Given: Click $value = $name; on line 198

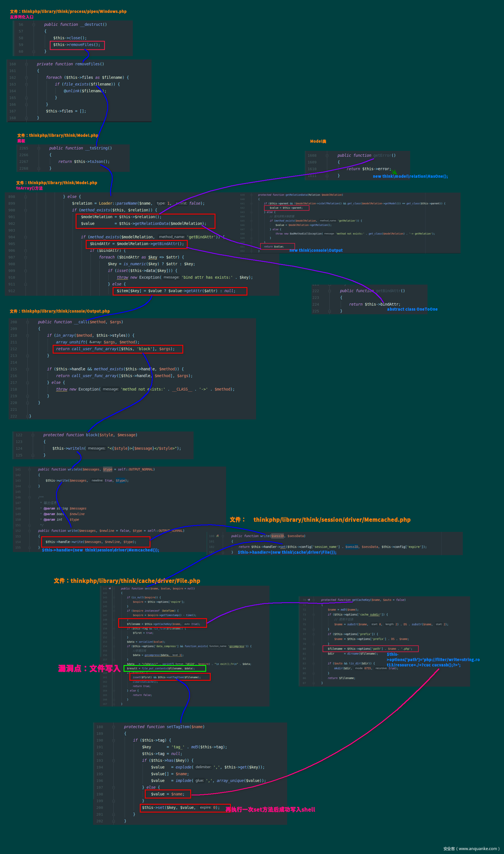Looking at the screenshot, I should 168,794.
